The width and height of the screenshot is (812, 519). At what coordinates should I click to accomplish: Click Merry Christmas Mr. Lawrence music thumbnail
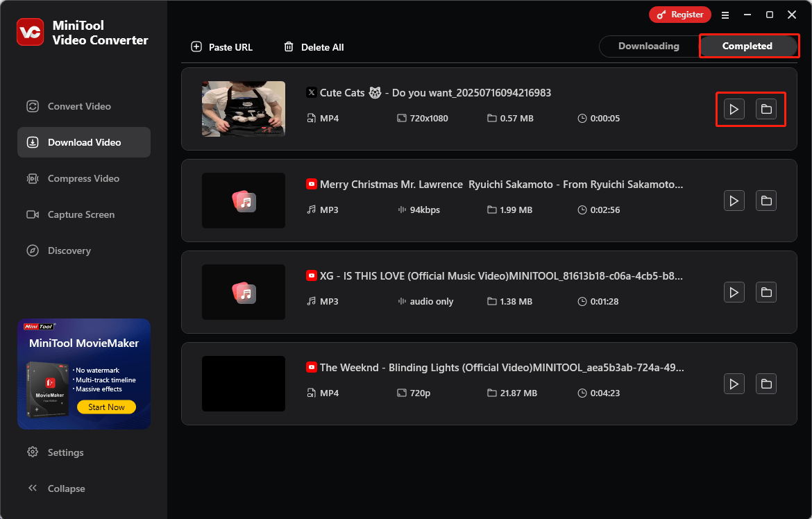tap(244, 201)
